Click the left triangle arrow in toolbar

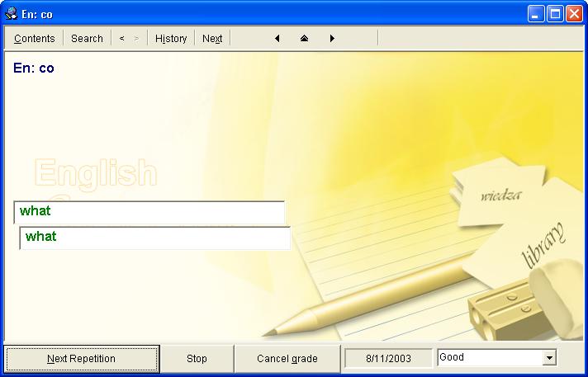pos(277,38)
